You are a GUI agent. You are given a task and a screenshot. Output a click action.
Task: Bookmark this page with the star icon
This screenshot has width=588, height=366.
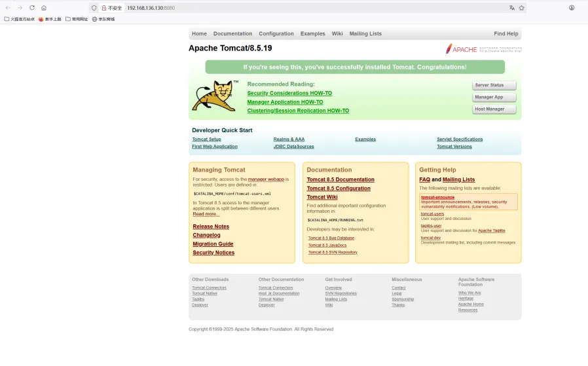(521, 8)
